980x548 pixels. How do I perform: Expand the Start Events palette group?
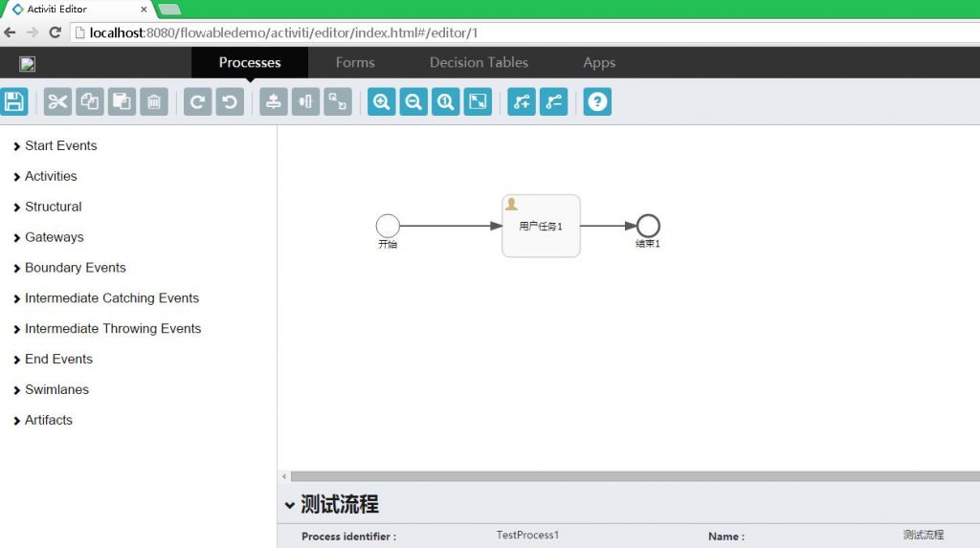point(55,145)
